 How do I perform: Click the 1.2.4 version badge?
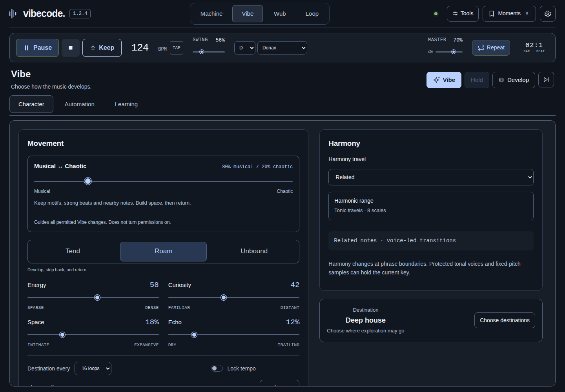coord(80,14)
